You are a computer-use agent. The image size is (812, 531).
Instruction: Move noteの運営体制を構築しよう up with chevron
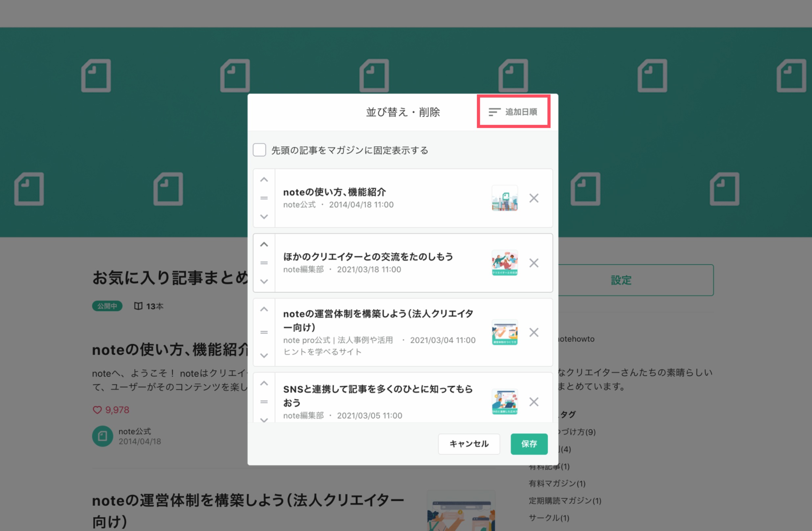(264, 309)
